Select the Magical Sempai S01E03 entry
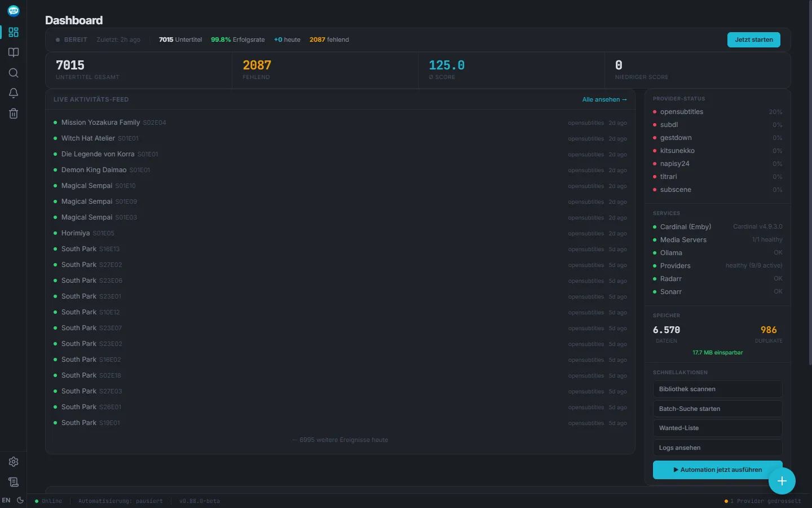Viewport: 812px width, 508px height. 340,217
